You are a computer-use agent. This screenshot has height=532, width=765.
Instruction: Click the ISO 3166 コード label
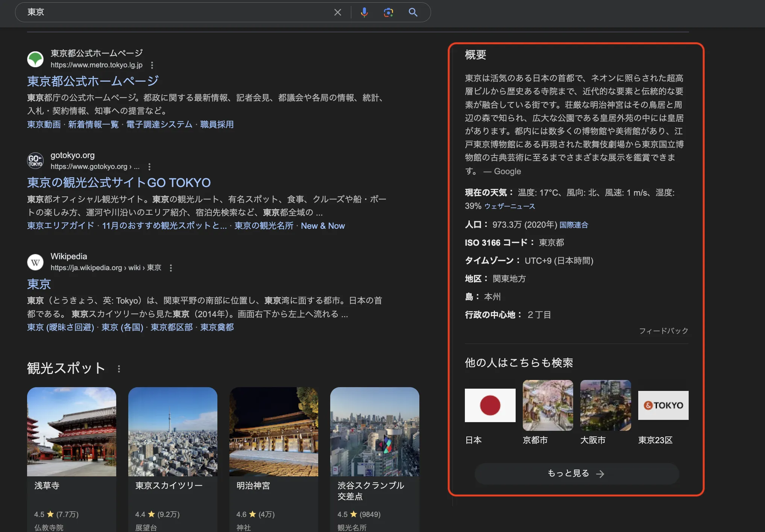pyautogui.click(x=499, y=243)
